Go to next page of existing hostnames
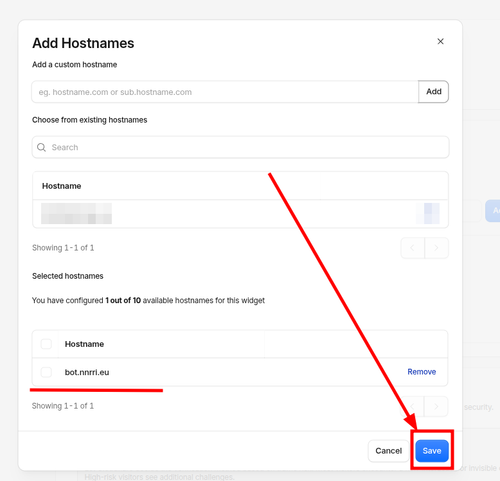 pyautogui.click(x=436, y=248)
